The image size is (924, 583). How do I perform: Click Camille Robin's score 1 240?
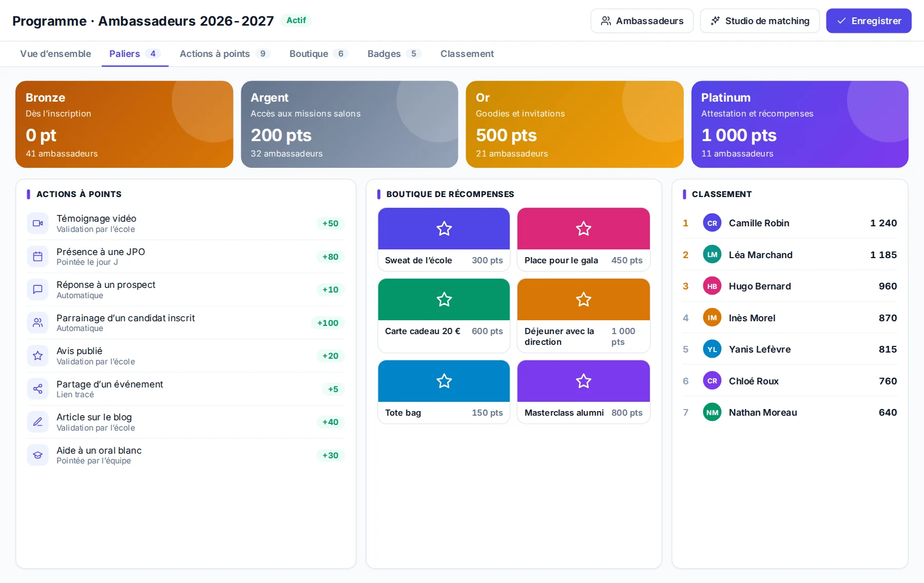(883, 223)
